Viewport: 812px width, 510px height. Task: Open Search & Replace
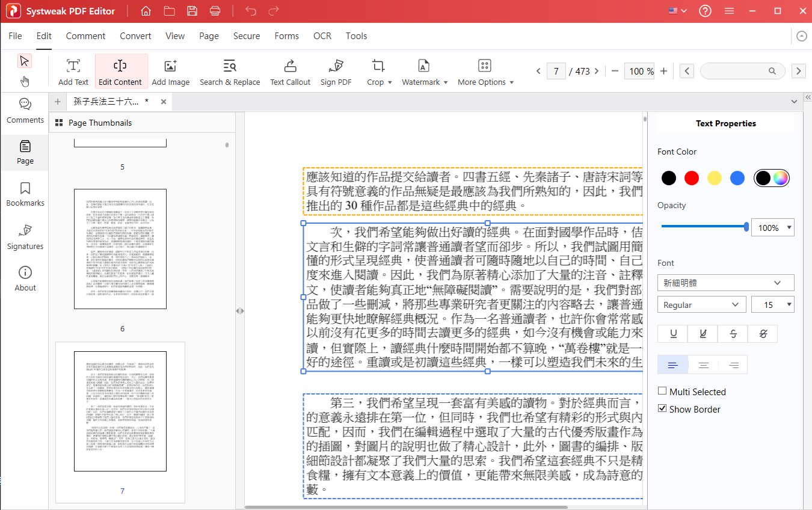coord(230,72)
